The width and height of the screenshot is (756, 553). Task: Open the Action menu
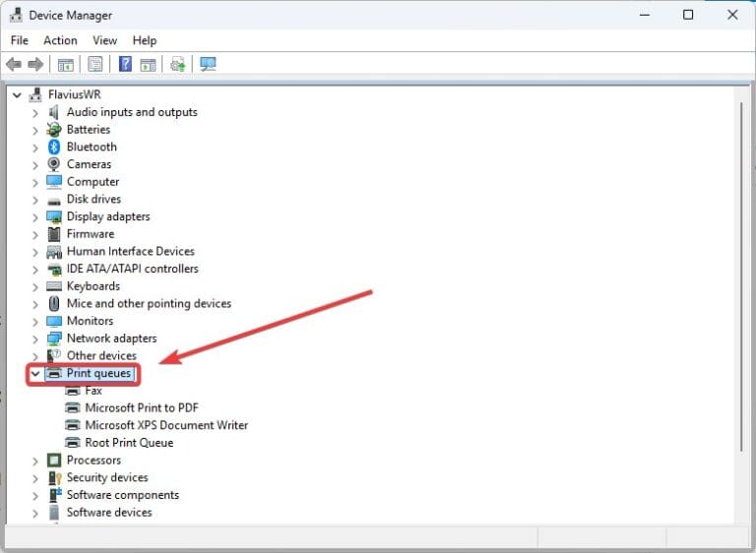tap(60, 40)
